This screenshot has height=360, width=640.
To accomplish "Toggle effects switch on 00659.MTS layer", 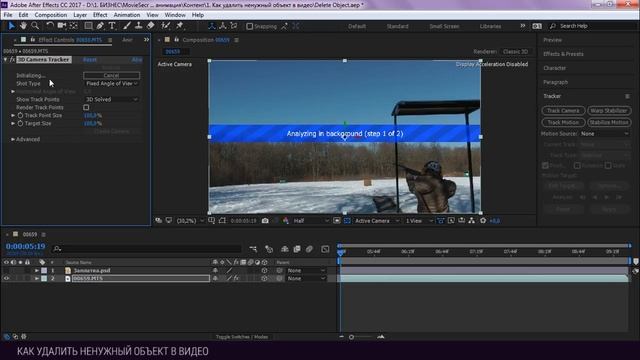I will click(x=236, y=278).
